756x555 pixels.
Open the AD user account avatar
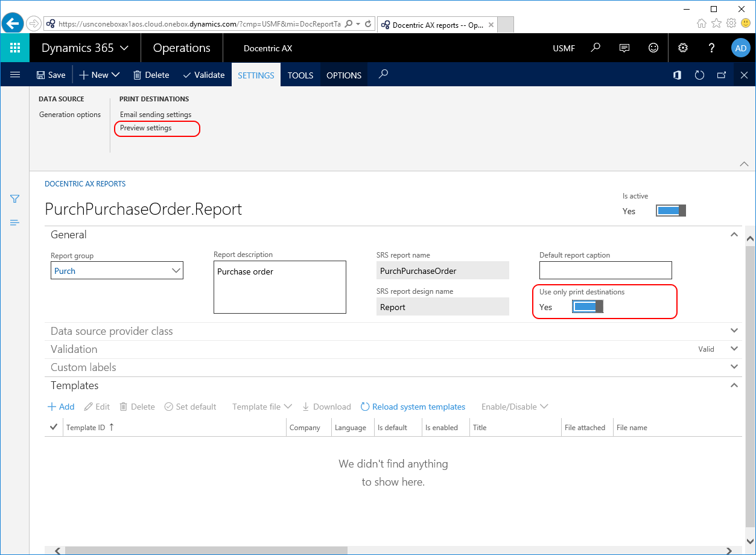coord(740,48)
